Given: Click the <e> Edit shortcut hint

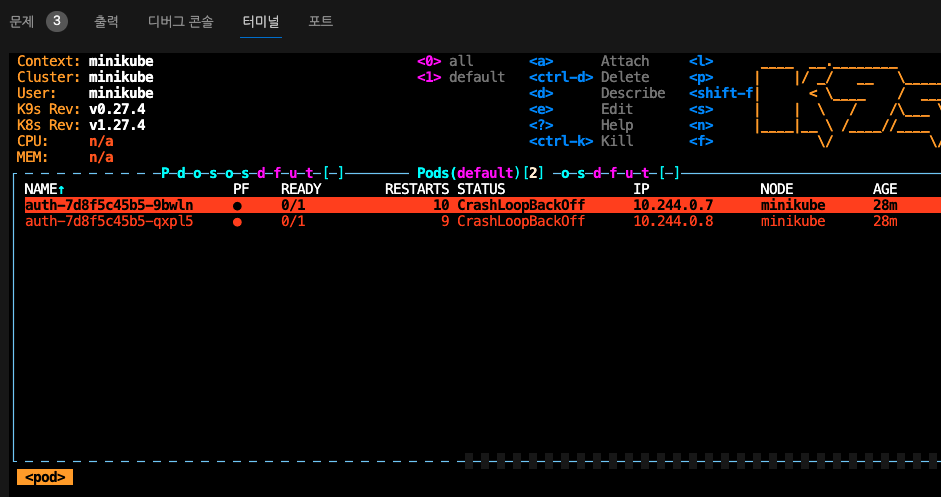Looking at the screenshot, I should (x=581, y=109).
